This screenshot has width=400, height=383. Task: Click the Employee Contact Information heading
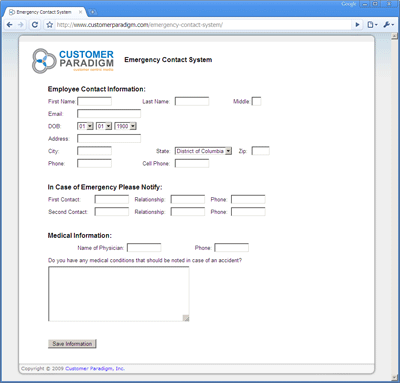[97, 89]
